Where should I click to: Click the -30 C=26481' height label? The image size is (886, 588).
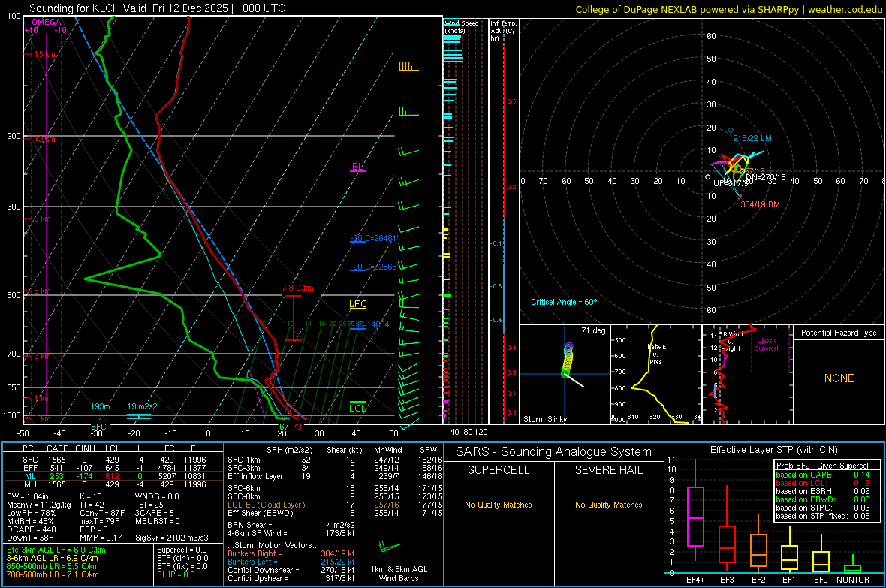[373, 238]
